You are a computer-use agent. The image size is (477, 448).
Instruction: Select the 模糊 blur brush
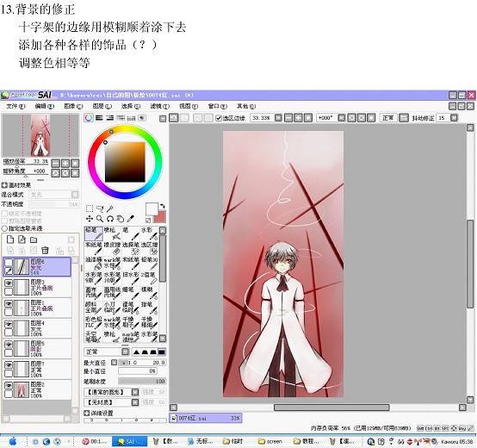149,294
